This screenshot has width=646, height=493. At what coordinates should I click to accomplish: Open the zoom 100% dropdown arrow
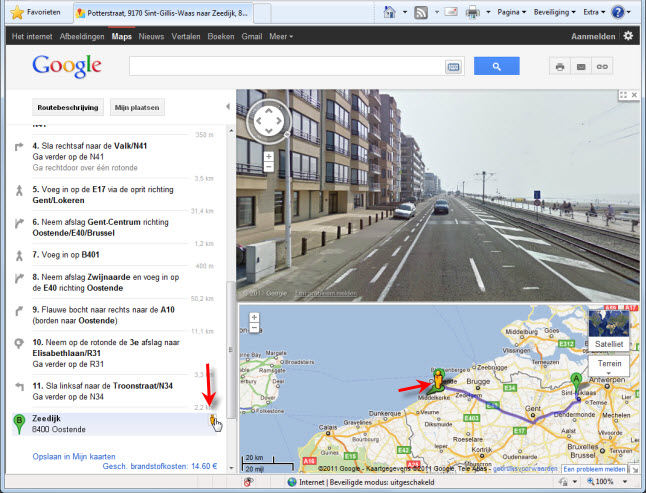coord(625,481)
